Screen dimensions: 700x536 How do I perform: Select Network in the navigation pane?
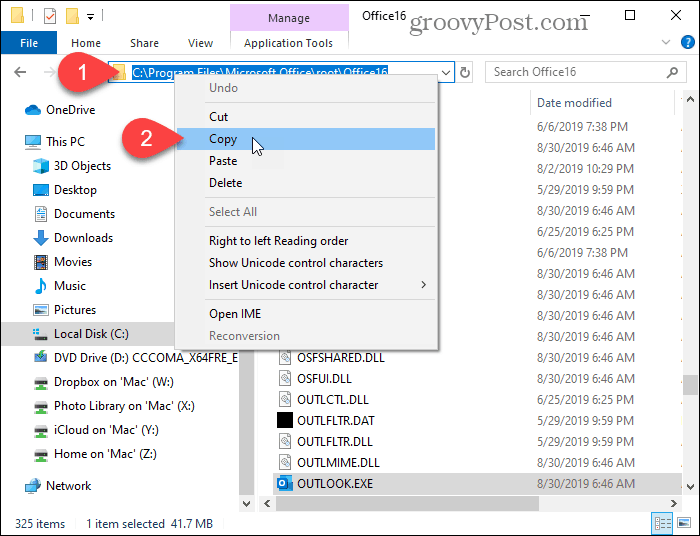[68, 486]
